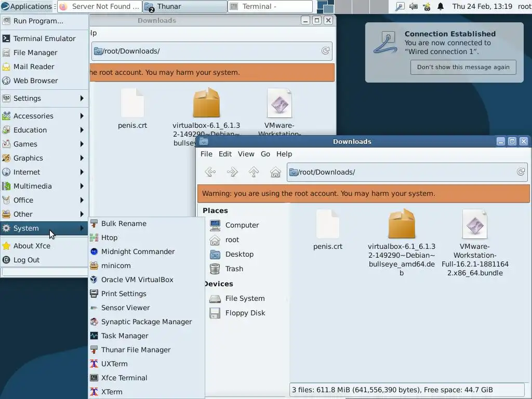The width and height of the screenshot is (532, 399).
Task: Open Xfce Terminal from the System submenu
Action: tap(146, 378)
